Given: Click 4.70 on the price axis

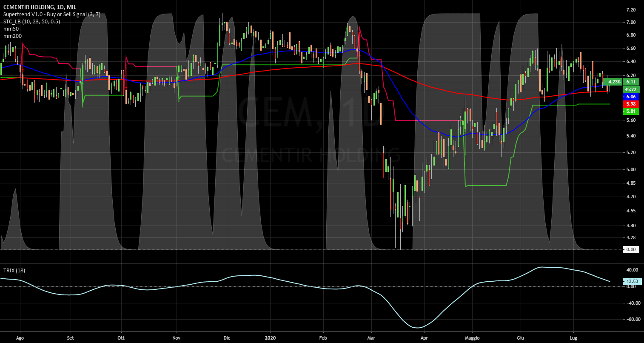Looking at the screenshot, I should [x=631, y=197].
